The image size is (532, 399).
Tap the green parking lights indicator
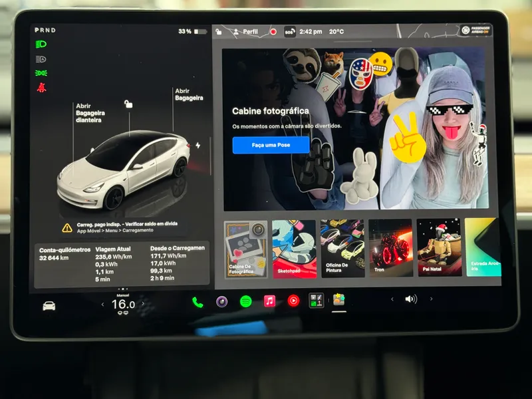pos(41,73)
